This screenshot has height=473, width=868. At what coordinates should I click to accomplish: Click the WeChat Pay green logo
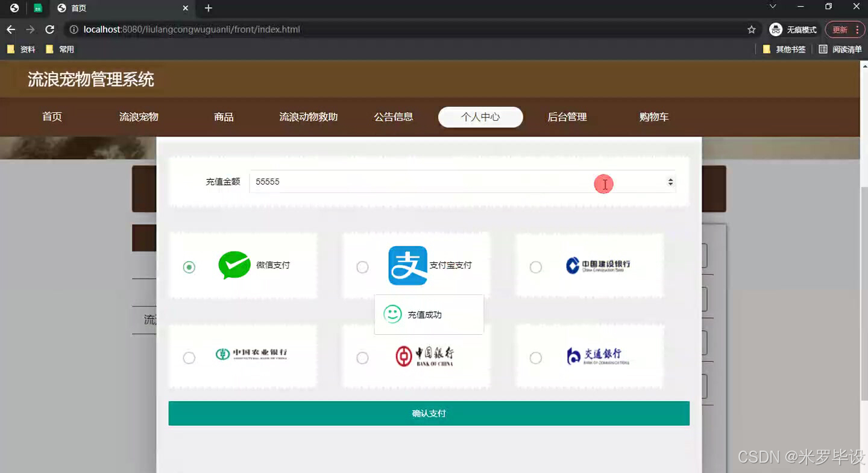pyautogui.click(x=234, y=265)
